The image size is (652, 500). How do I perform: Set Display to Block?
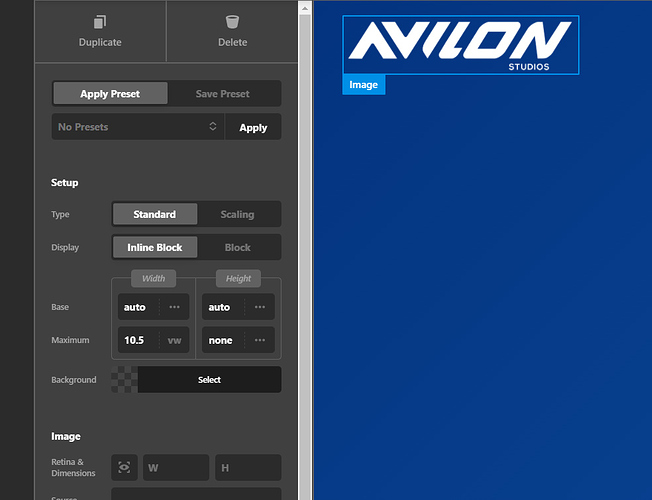[x=237, y=248]
